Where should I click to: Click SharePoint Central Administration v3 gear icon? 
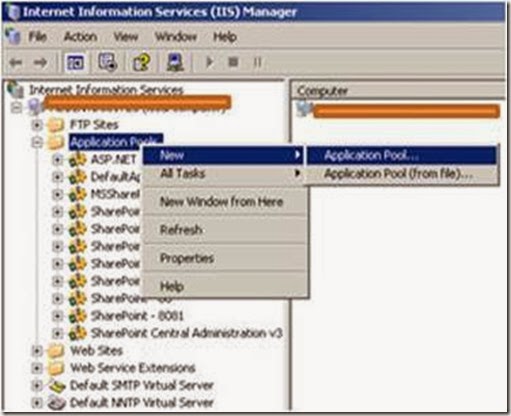coord(77,333)
